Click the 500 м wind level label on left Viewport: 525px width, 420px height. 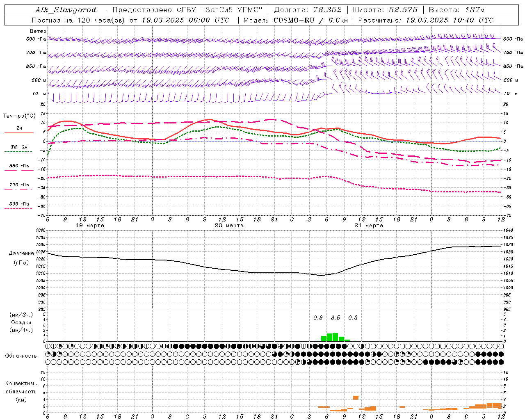tap(39, 80)
